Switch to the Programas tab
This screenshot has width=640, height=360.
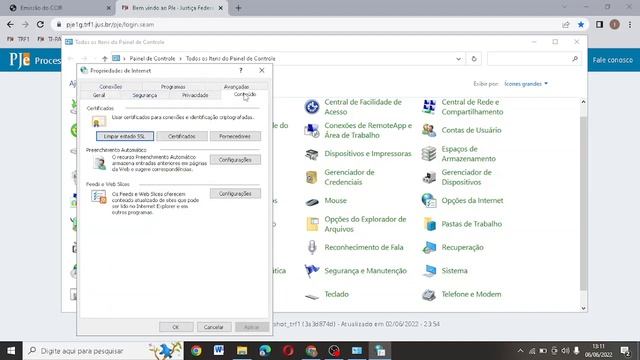(x=173, y=87)
